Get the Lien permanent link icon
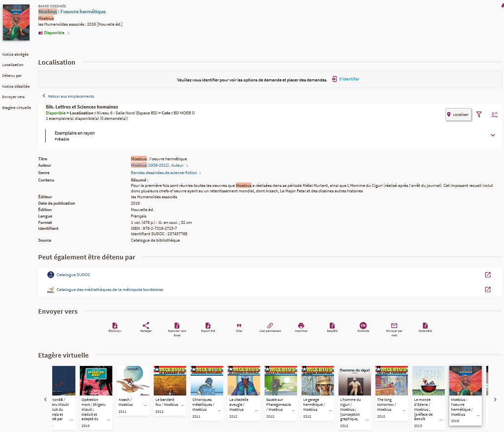The width and height of the screenshot is (504, 432). coord(270,325)
